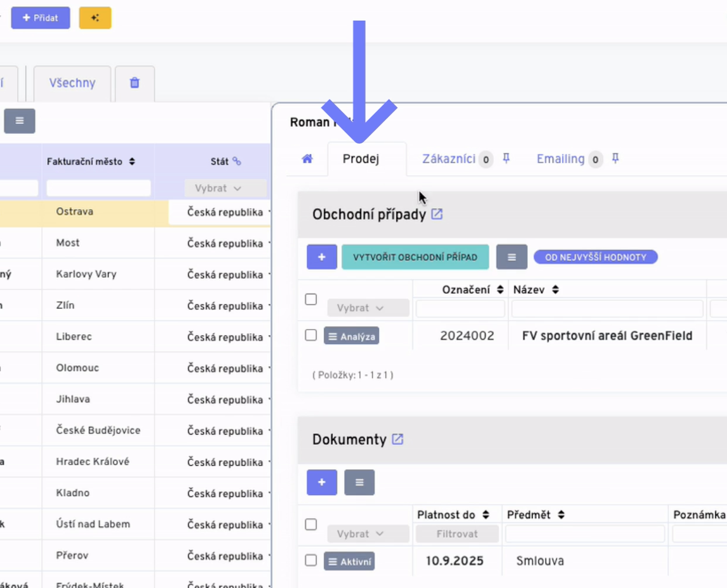Tick the Smlouva document row checkbox
Image resolution: width=727 pixels, height=588 pixels.
tap(311, 560)
